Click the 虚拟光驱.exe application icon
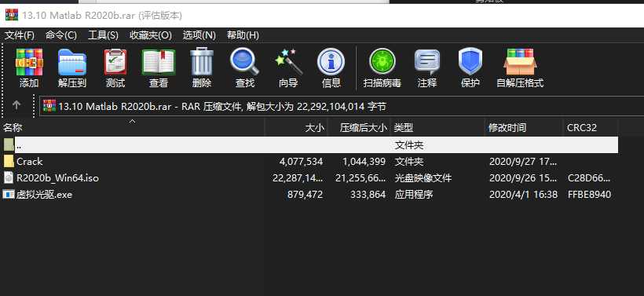The image size is (644, 296). click(9, 194)
